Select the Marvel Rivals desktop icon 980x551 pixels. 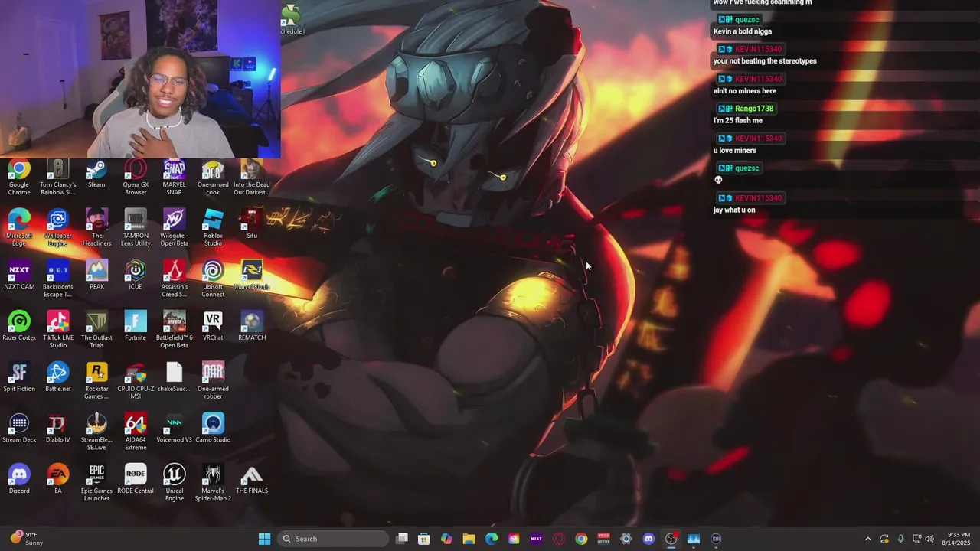252,276
